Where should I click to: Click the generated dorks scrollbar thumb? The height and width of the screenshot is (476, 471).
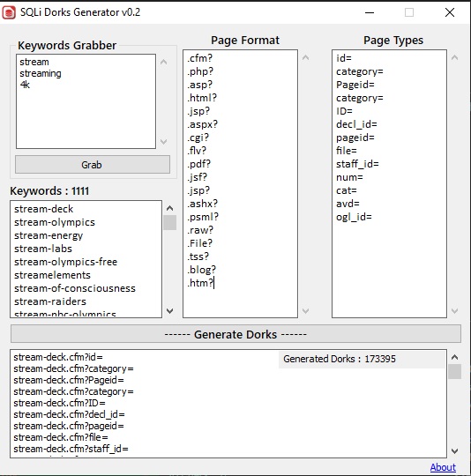click(454, 371)
